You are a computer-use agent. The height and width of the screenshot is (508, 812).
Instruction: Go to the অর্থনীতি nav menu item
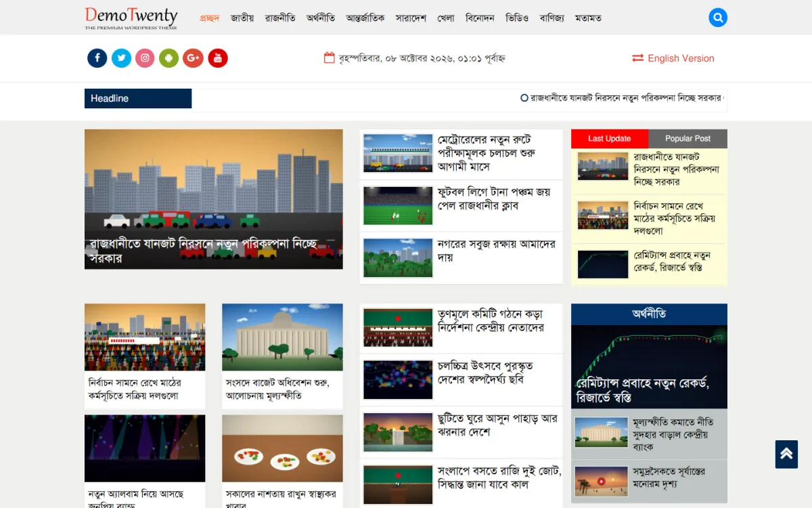tap(321, 18)
